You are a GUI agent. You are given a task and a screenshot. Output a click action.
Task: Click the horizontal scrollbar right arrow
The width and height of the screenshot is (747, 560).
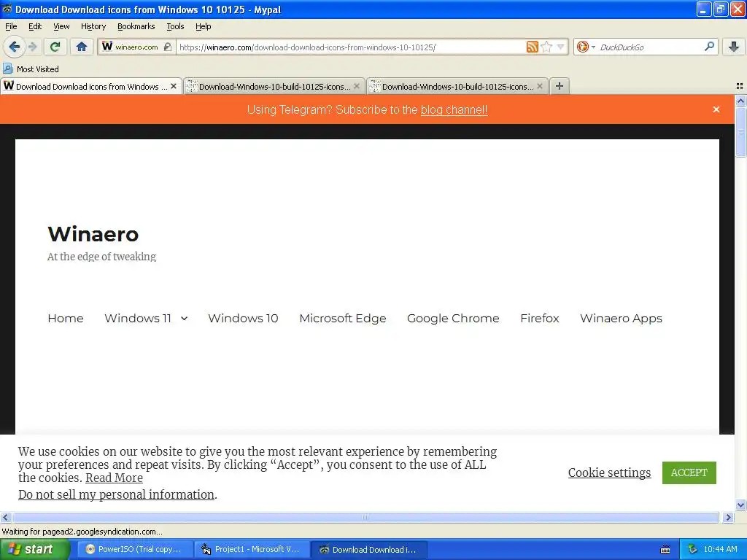coord(728,517)
